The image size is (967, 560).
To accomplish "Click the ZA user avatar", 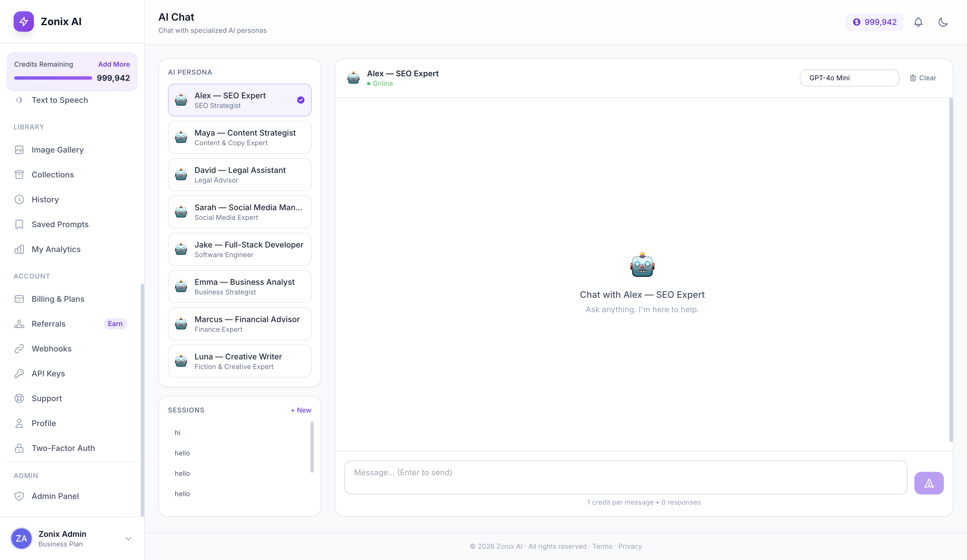I will coord(21,539).
